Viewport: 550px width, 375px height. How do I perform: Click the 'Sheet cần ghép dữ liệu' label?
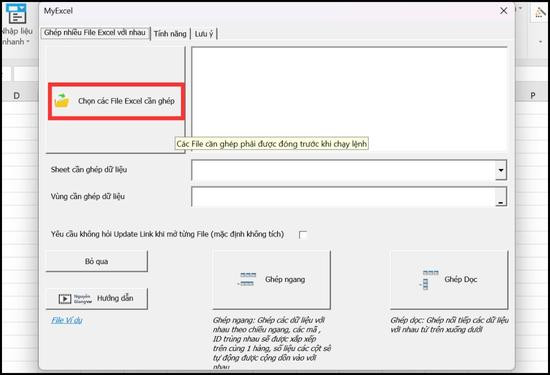[89, 170]
